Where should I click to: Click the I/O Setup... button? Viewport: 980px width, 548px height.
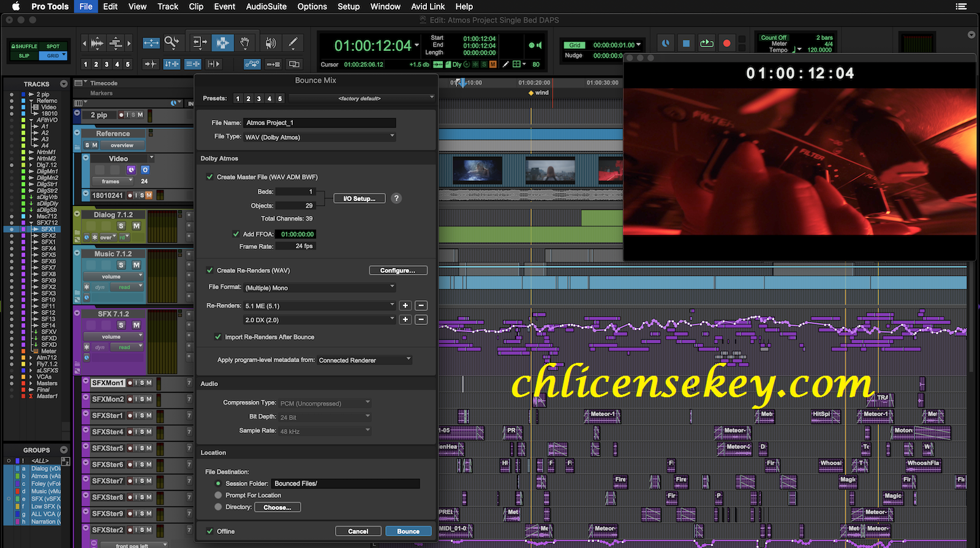(x=359, y=198)
